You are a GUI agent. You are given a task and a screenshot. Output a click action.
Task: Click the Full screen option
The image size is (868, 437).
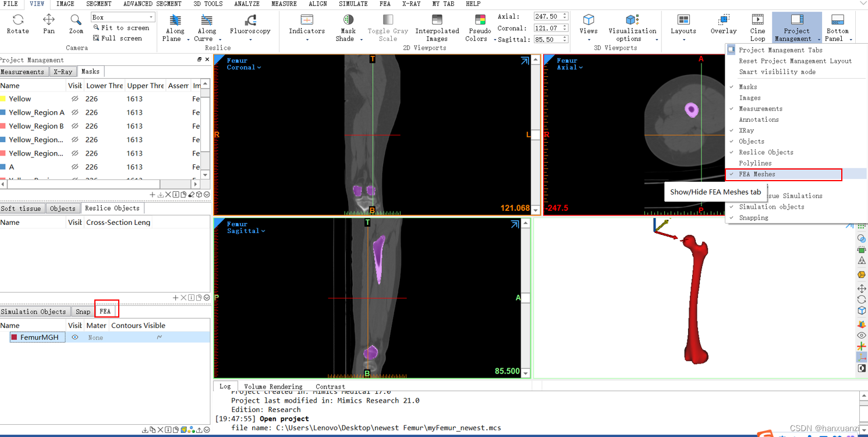tap(118, 38)
